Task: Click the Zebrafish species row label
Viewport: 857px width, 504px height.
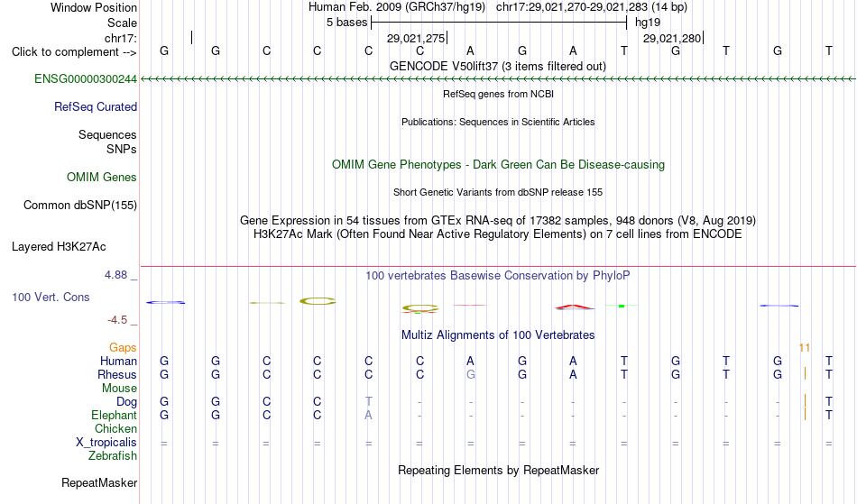Action: [x=113, y=456]
